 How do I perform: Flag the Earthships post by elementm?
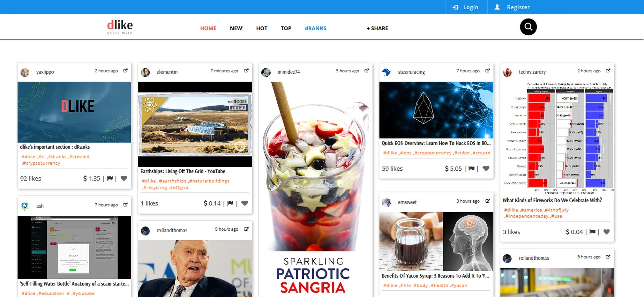tap(230, 203)
